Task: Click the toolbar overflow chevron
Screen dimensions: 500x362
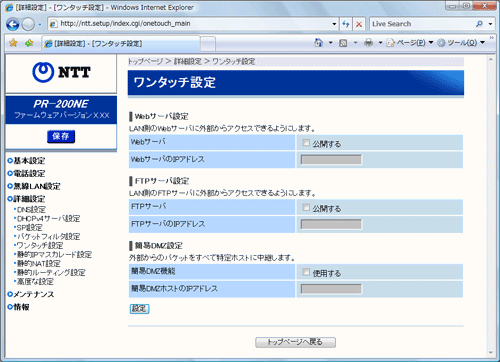Action: click(491, 38)
